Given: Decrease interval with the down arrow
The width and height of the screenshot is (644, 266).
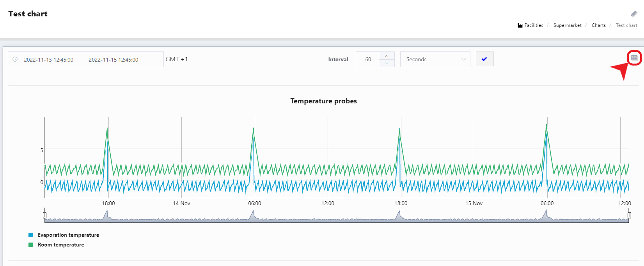Looking at the screenshot, I should (x=387, y=63).
